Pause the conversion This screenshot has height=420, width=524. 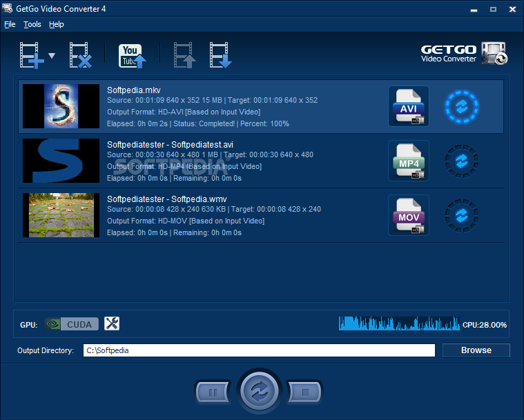[213, 392]
